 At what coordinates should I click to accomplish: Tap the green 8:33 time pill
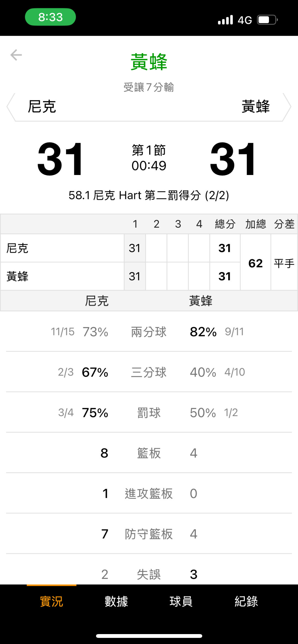(x=50, y=17)
